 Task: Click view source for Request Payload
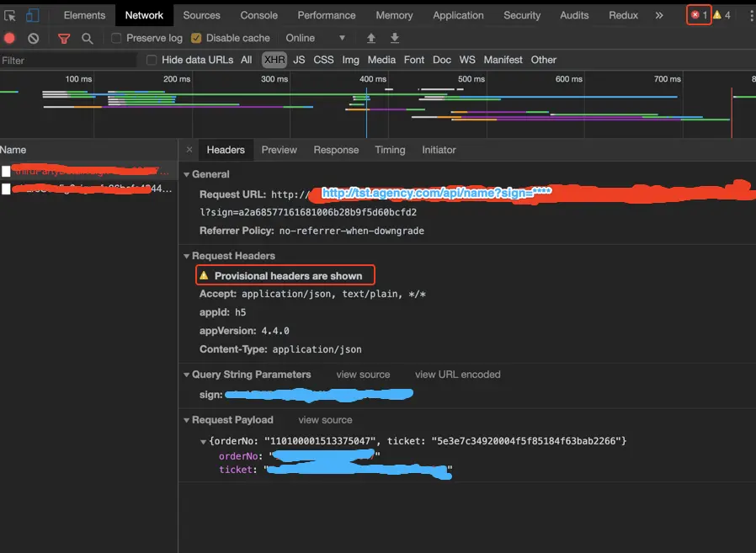325,420
